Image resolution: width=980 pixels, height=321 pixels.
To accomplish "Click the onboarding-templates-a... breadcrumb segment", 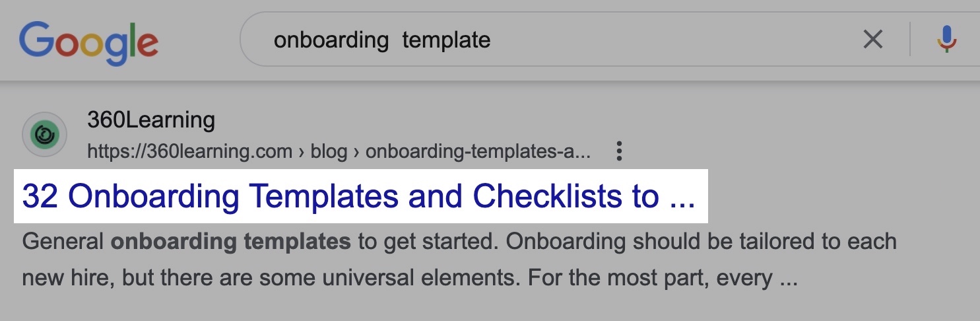I will [478, 152].
